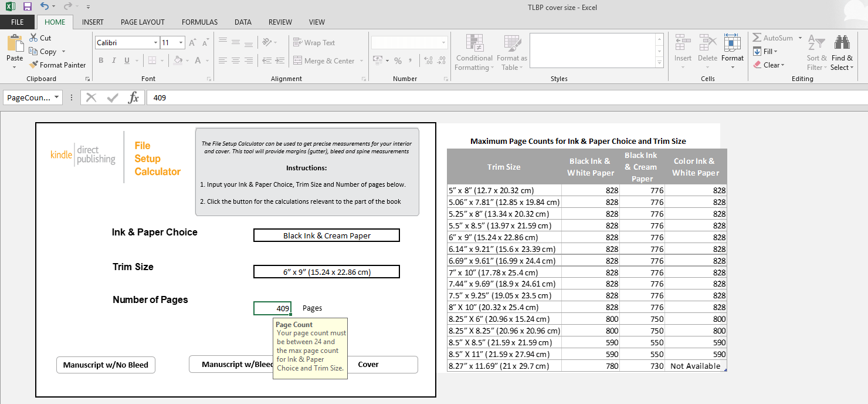868x404 pixels.
Task: Activate the Format Painter
Action: tap(57, 65)
